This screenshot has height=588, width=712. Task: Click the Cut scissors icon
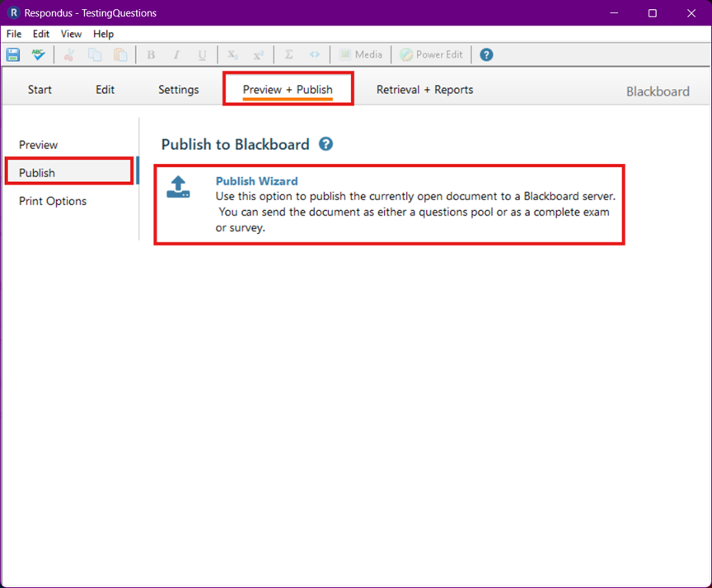pyautogui.click(x=69, y=55)
